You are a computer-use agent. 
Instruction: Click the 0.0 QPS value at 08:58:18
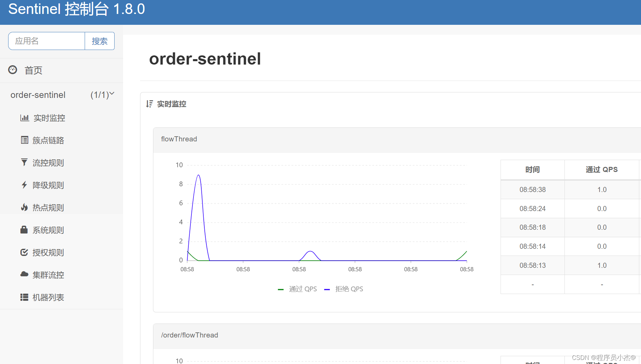point(602,227)
